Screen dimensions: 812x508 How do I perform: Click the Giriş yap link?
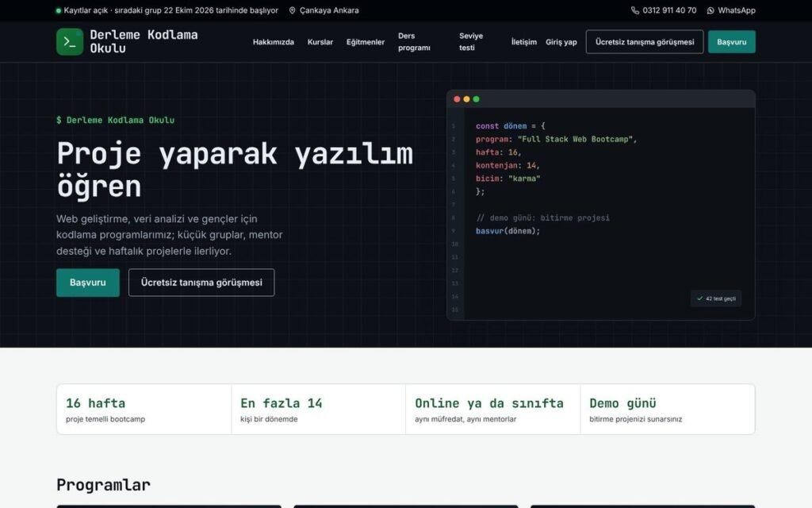[561, 42]
